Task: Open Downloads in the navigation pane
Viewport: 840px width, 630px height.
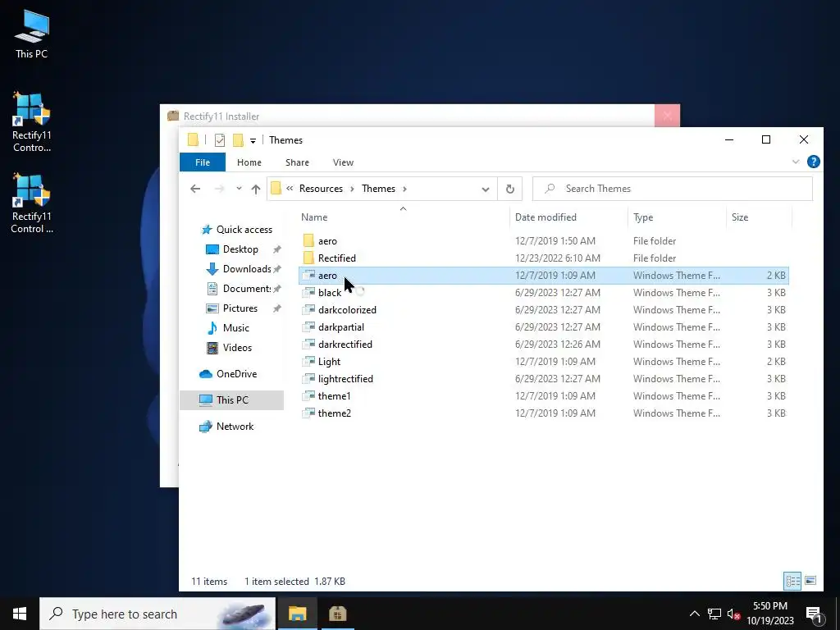Action: pyautogui.click(x=239, y=269)
